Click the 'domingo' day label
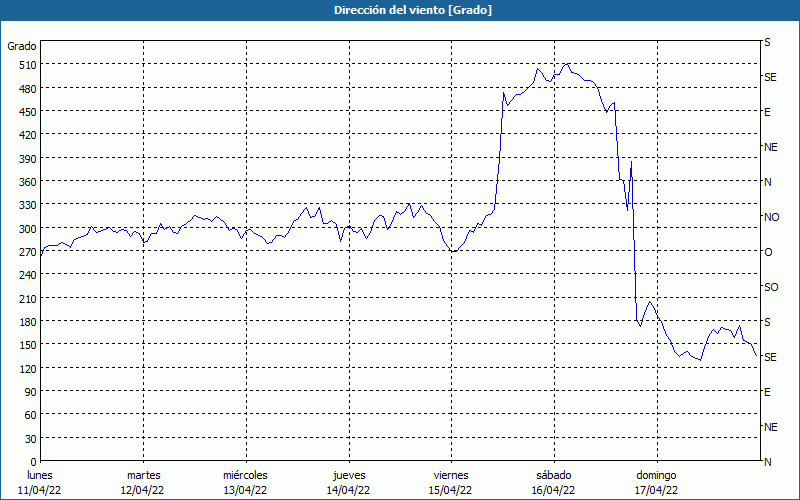 point(656,475)
